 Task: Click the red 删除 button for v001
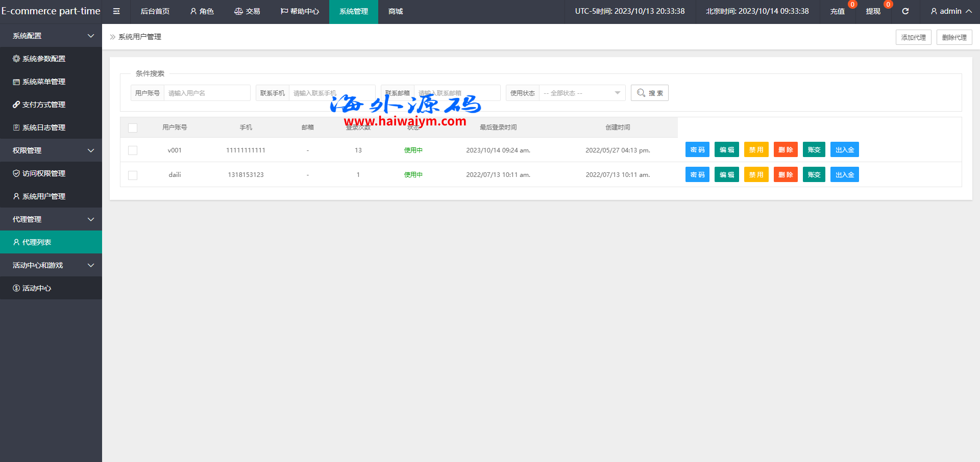(x=785, y=150)
